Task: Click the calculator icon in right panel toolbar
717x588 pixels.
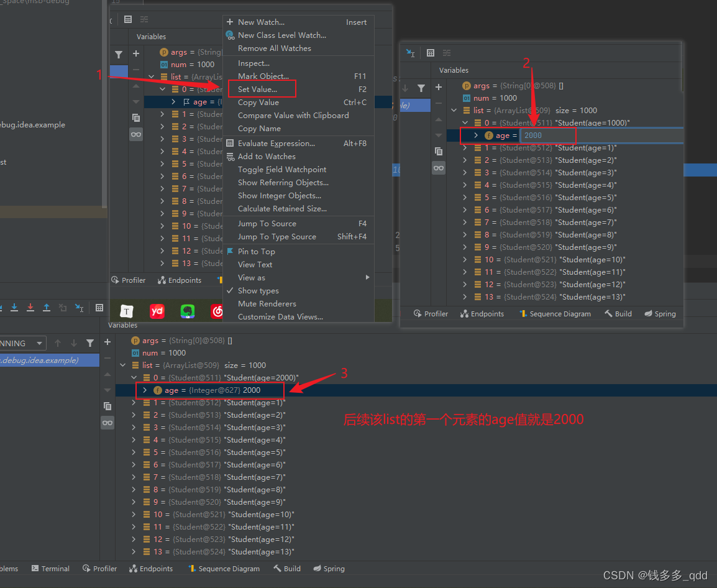Action: (x=431, y=53)
